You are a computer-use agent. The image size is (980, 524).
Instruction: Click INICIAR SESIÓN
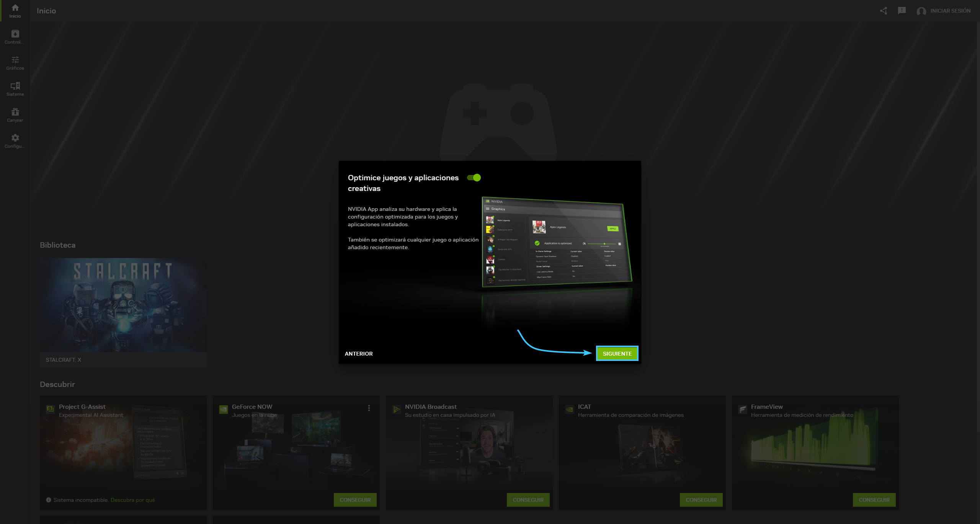(x=951, y=11)
